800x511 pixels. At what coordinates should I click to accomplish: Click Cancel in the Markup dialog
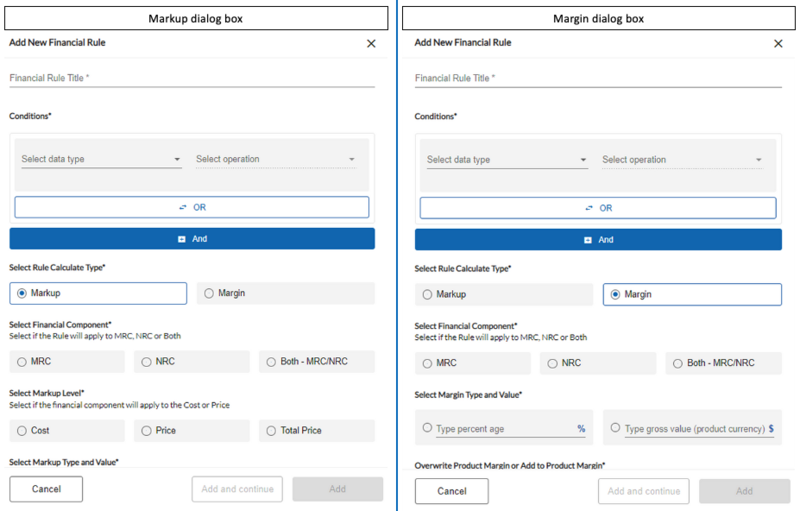[46, 489]
